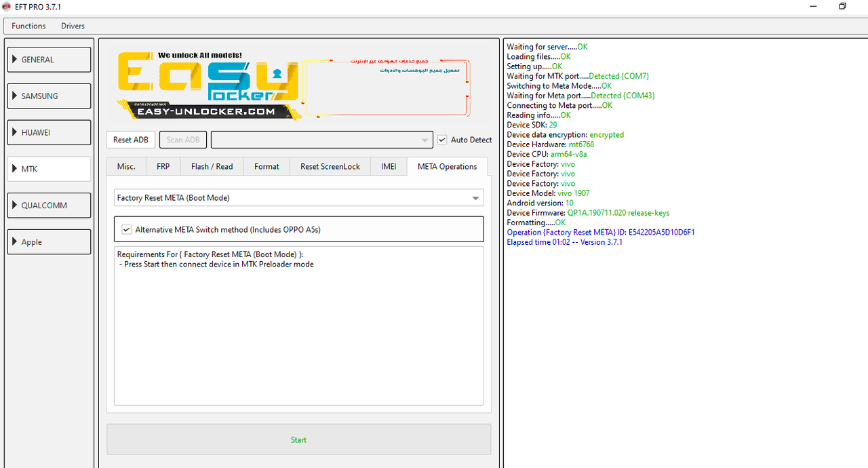Toggle Alternative META Switch method checkbox
Image resolution: width=868 pixels, height=468 pixels.
click(x=126, y=230)
